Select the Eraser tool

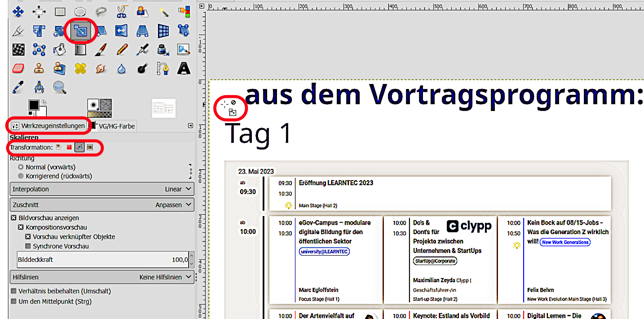18,68
